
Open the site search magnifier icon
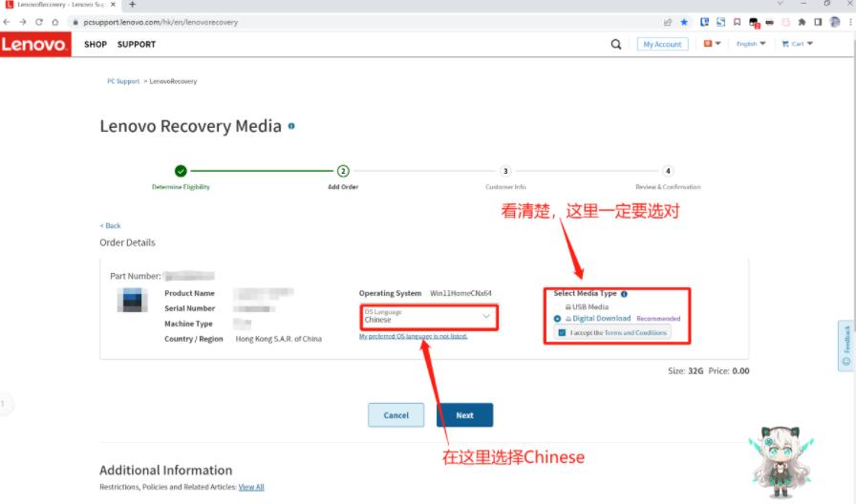pyautogui.click(x=616, y=44)
